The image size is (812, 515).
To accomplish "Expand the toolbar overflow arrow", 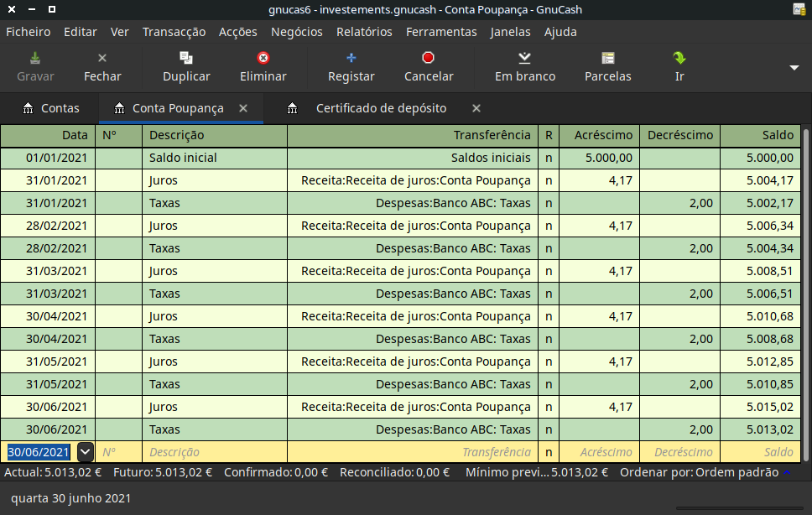I will [x=794, y=68].
